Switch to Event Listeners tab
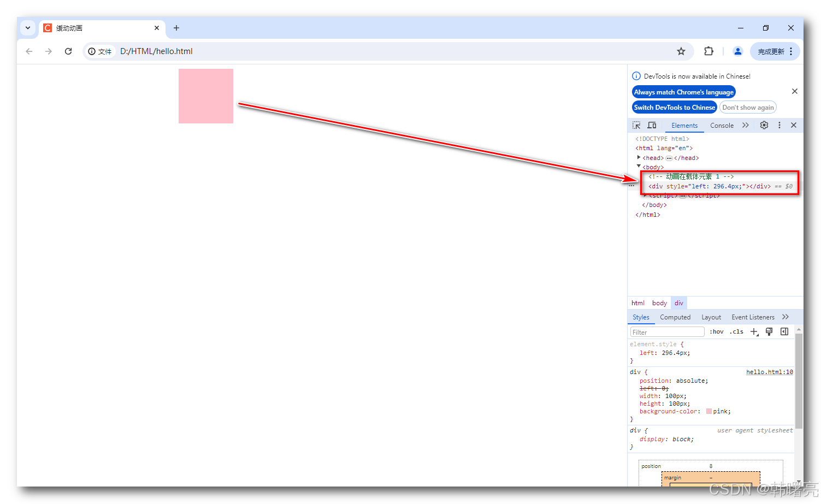The width and height of the screenshot is (821, 504). click(x=753, y=317)
